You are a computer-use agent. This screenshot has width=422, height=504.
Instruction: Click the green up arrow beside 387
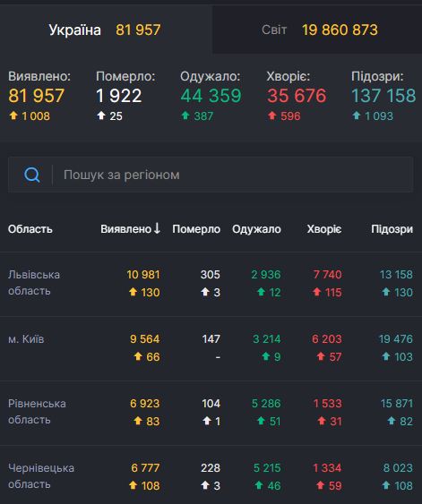tap(185, 115)
